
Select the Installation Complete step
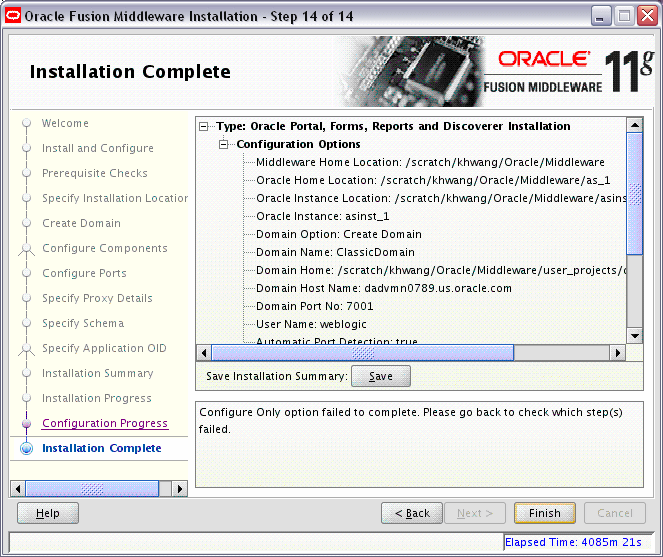coord(101,448)
